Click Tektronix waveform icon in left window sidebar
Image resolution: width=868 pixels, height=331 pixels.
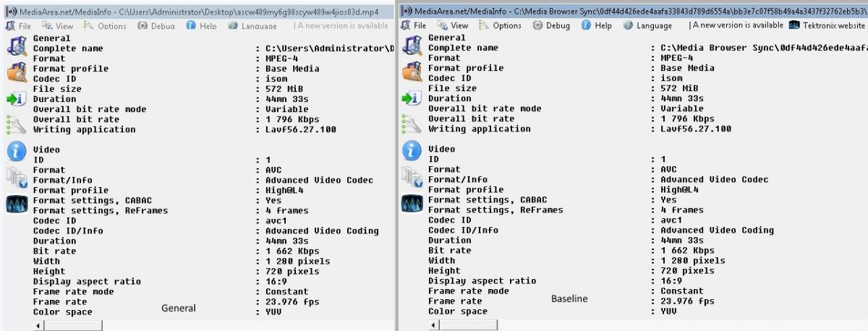click(x=16, y=204)
